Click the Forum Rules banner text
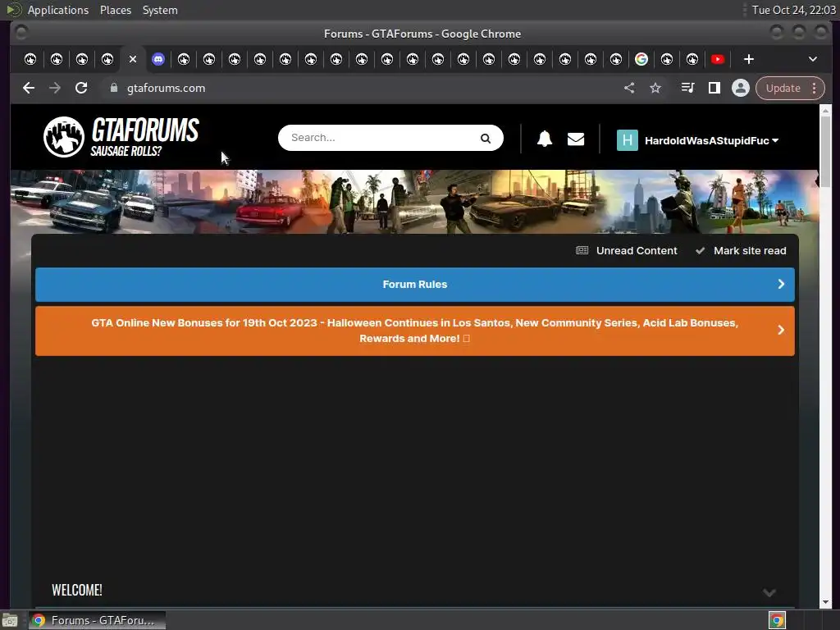Image resolution: width=840 pixels, height=630 pixels. click(414, 285)
